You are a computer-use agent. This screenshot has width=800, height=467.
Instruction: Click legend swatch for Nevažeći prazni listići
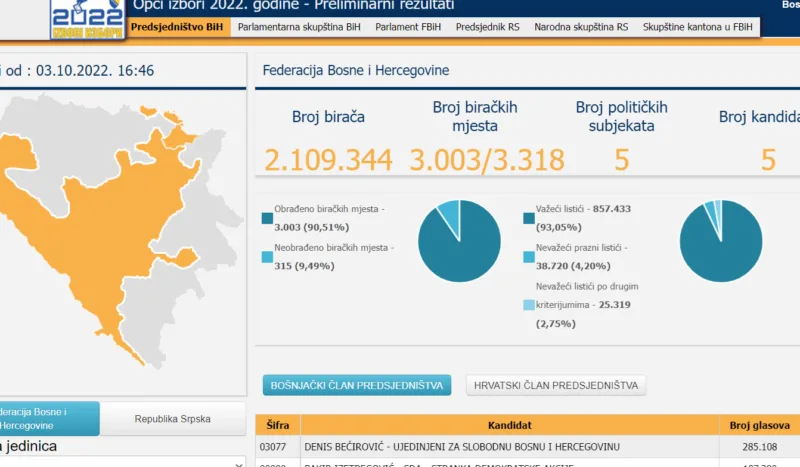click(x=529, y=257)
